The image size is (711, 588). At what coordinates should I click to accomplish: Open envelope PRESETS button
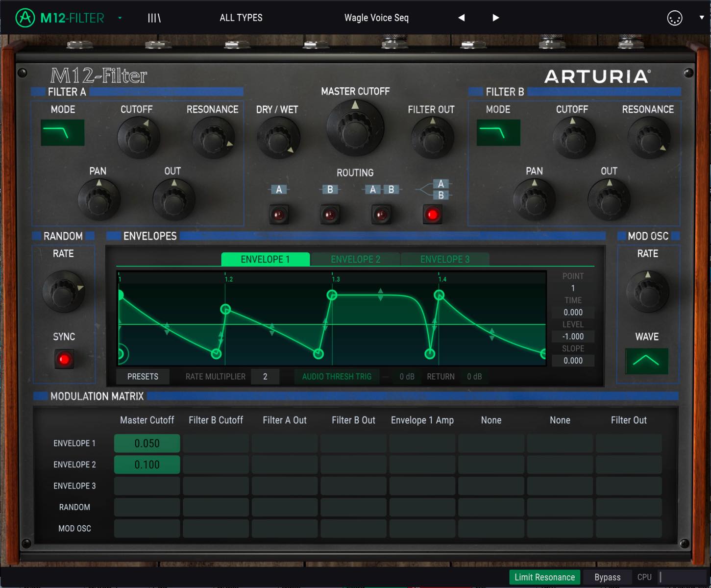[143, 376]
